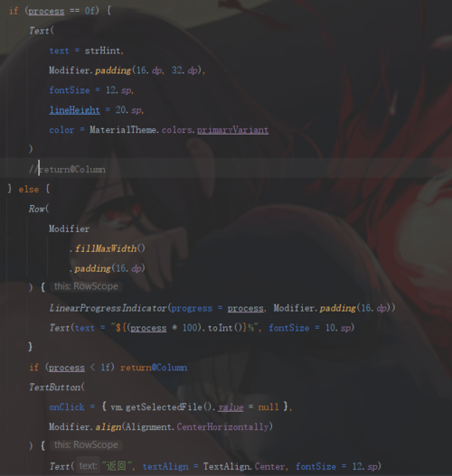Click the TextButton composable name

pos(54,387)
